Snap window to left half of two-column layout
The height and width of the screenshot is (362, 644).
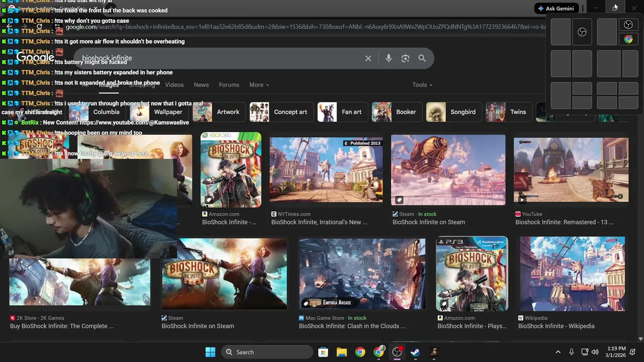(x=560, y=32)
